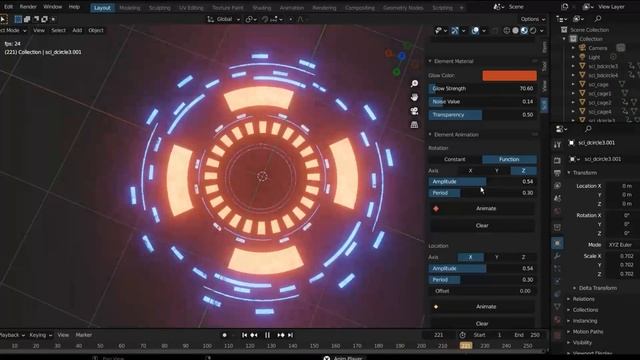
Task: Open the Render menu
Action: [x=28, y=7]
